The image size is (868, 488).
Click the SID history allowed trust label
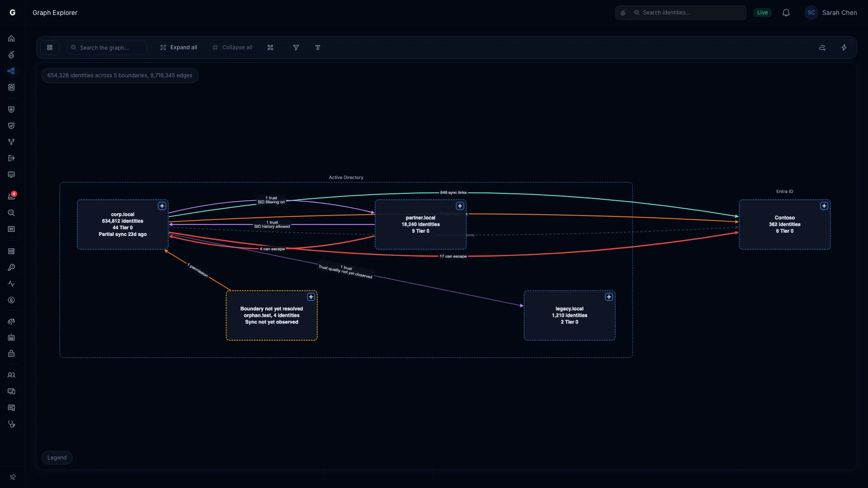coord(272,225)
